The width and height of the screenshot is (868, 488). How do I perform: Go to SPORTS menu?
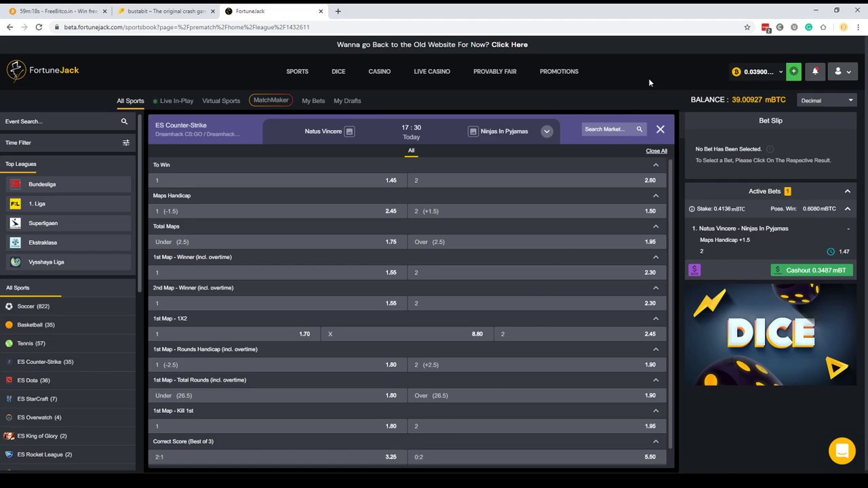pyautogui.click(x=297, y=71)
